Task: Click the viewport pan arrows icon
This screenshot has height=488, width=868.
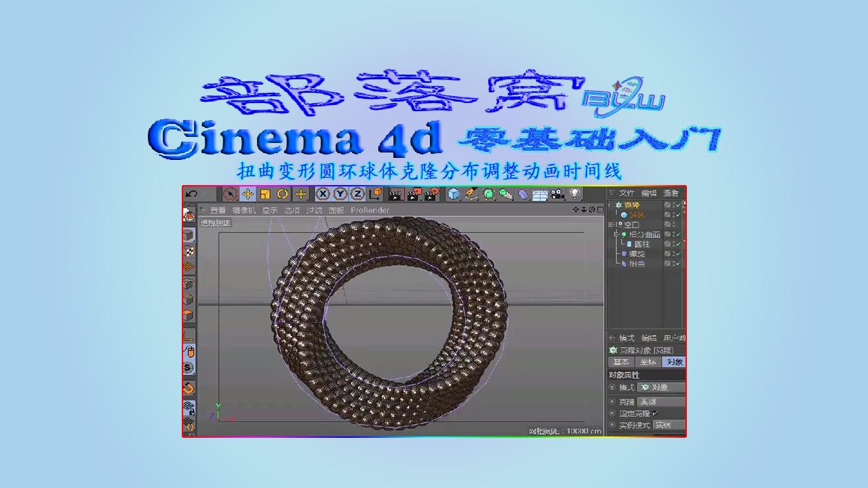Action: pos(576,209)
